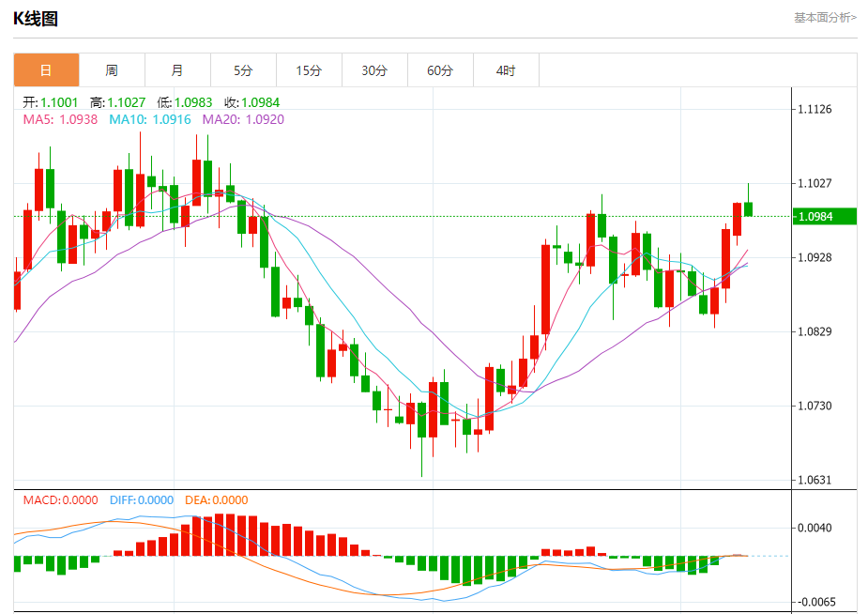
Task: Click the DIFF:0.0000 label
Action: pyautogui.click(x=142, y=500)
